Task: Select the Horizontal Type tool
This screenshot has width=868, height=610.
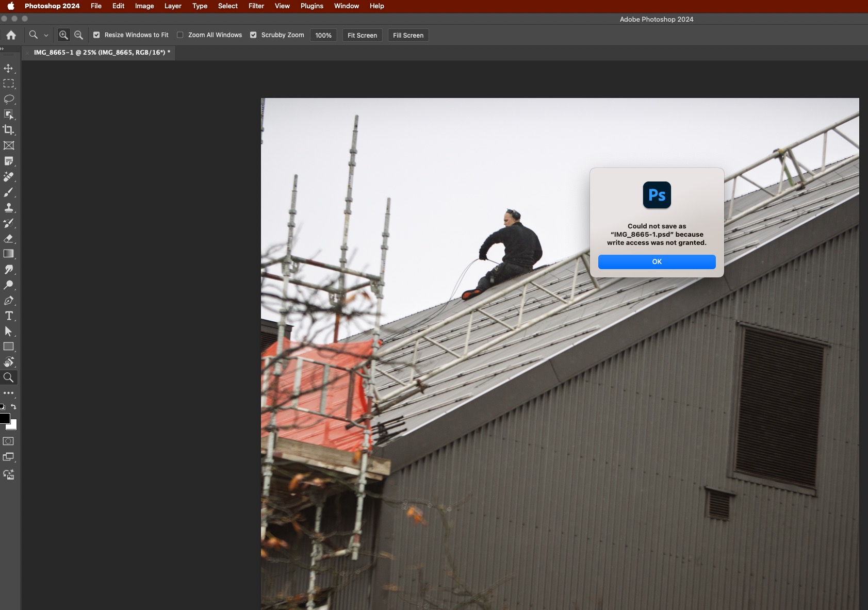Action: click(8, 316)
